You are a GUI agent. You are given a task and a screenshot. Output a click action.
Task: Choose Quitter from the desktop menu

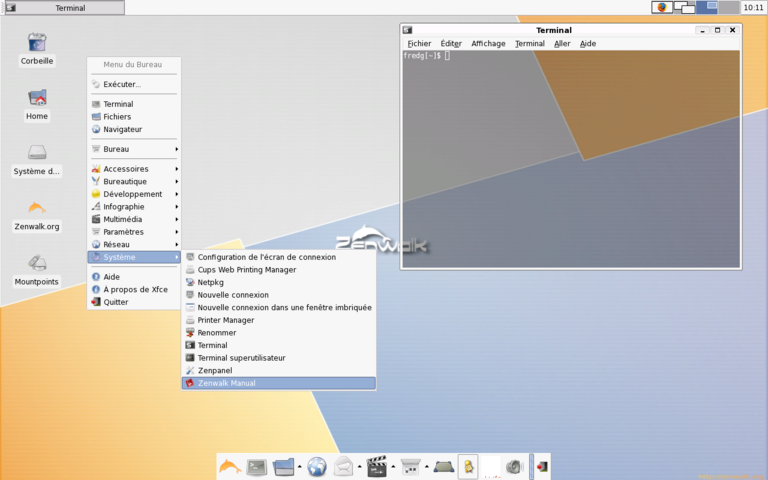134,302
